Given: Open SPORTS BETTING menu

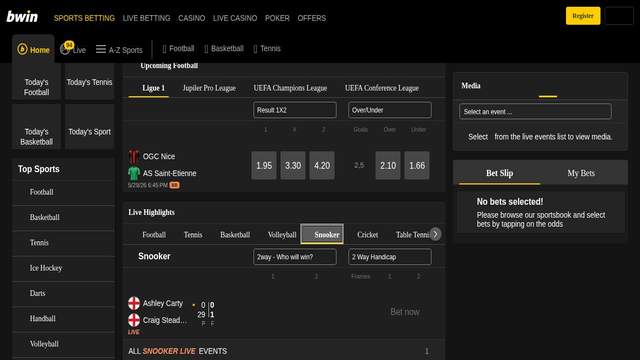Looking at the screenshot, I should click(84, 18).
